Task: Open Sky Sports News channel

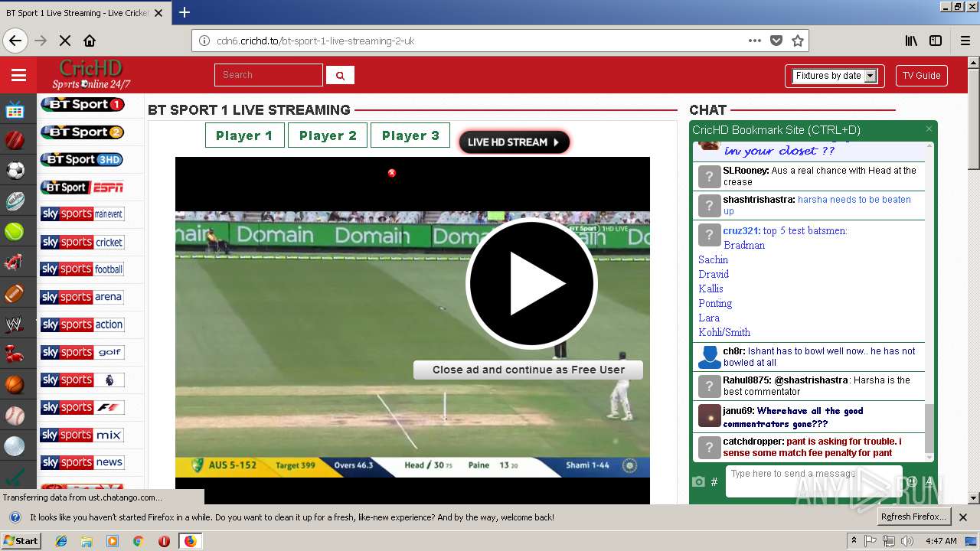Action: click(x=82, y=462)
